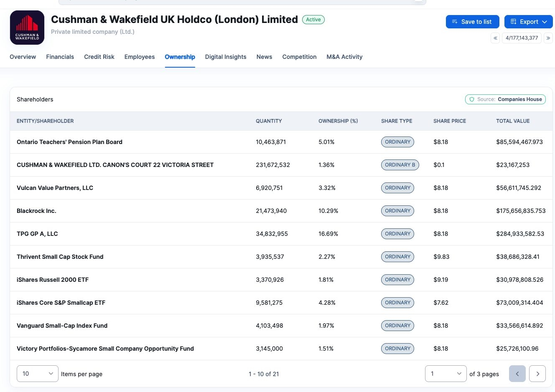Switch to the Financials tab
555x392 pixels.
point(60,57)
